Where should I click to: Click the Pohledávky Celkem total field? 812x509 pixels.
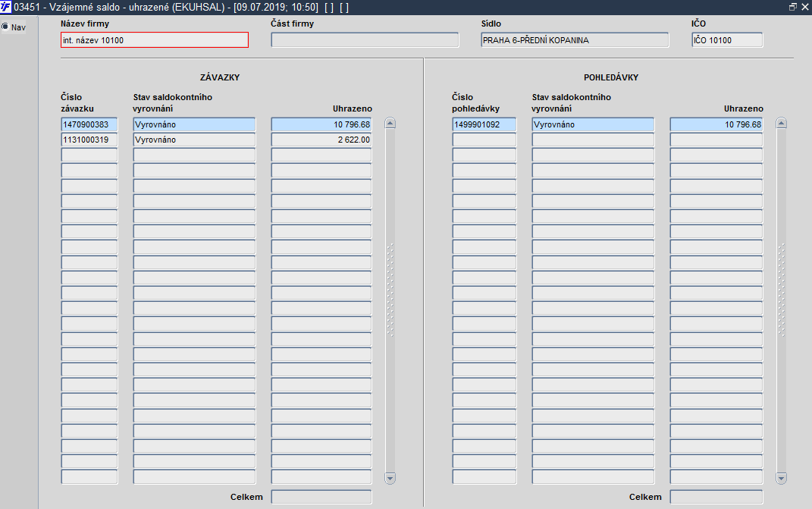coord(716,497)
